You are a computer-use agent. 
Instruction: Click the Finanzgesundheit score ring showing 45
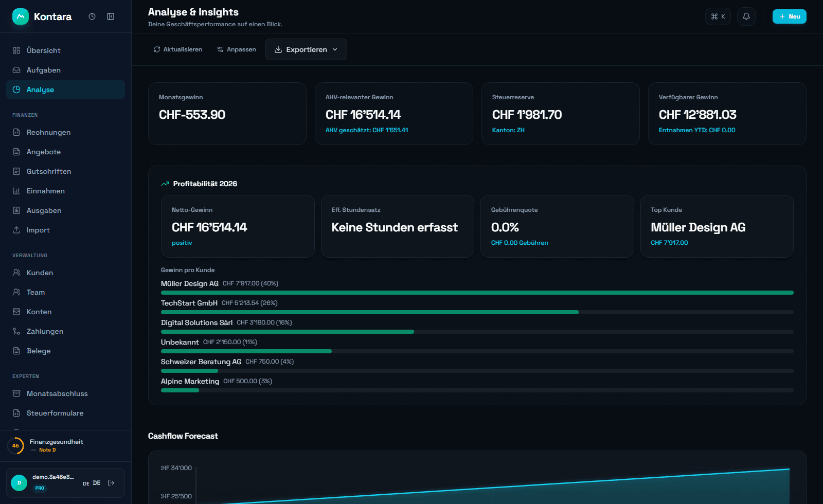pos(15,446)
